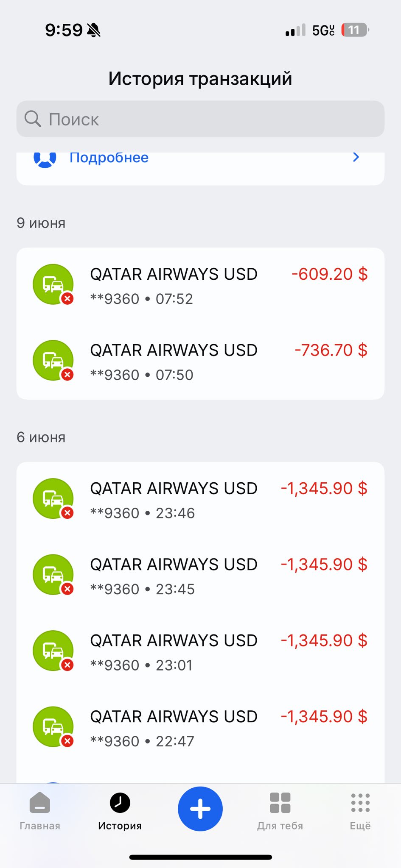Open the Для тебя tab
Viewport: 401px width, 868px height.
[280, 811]
